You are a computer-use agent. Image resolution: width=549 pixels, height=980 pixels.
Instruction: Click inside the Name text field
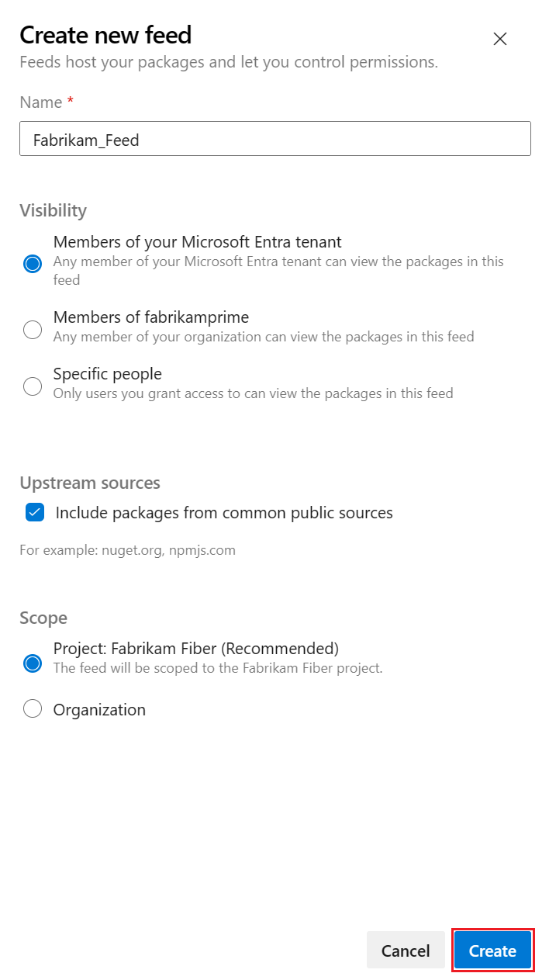274,139
